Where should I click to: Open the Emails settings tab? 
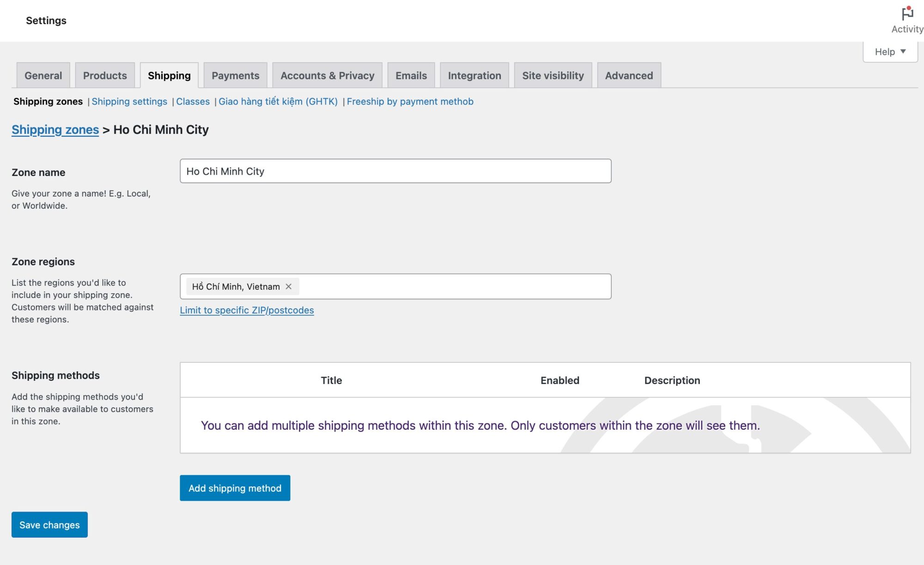[411, 75]
